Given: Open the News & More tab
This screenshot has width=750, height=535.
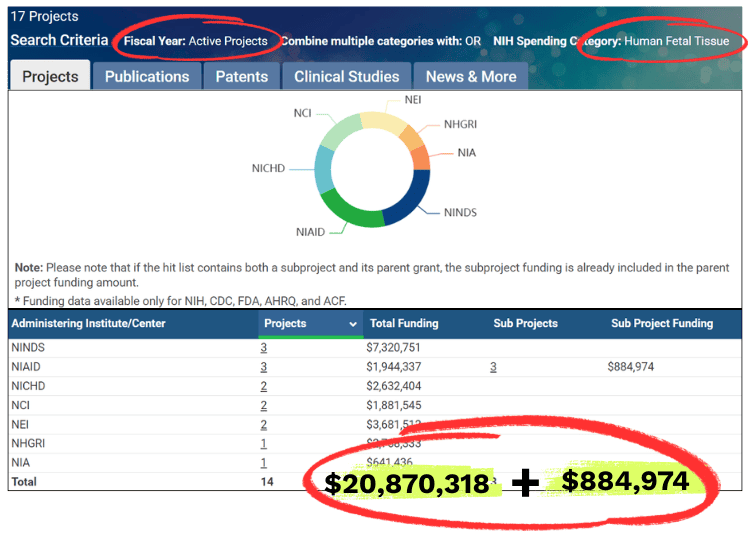Looking at the screenshot, I should (x=471, y=76).
